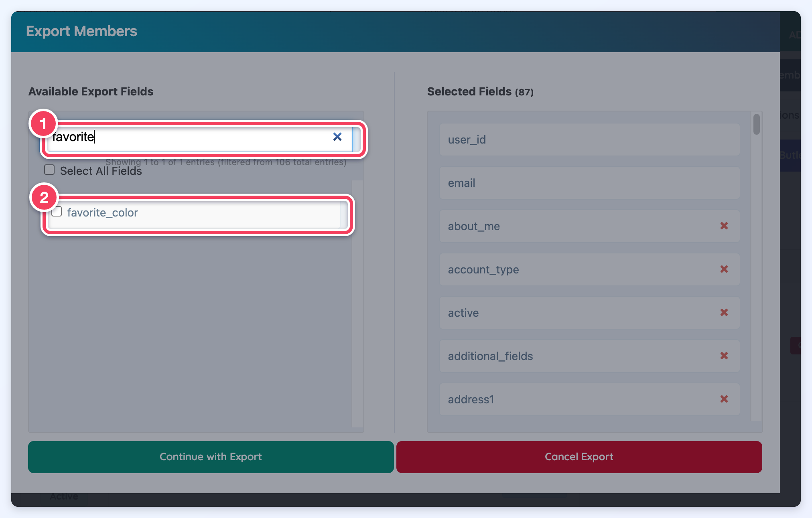Remove address1 from selected fields
The image size is (812, 518).
point(724,399)
